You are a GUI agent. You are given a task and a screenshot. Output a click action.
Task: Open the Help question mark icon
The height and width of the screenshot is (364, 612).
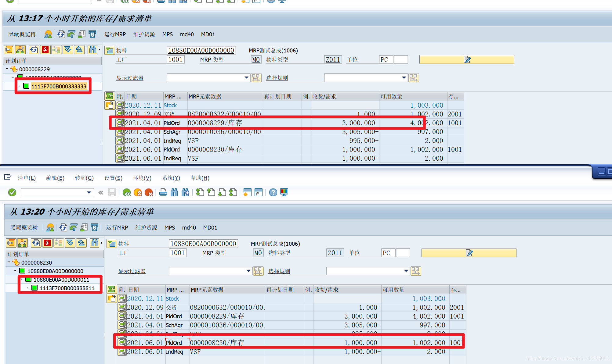click(273, 192)
